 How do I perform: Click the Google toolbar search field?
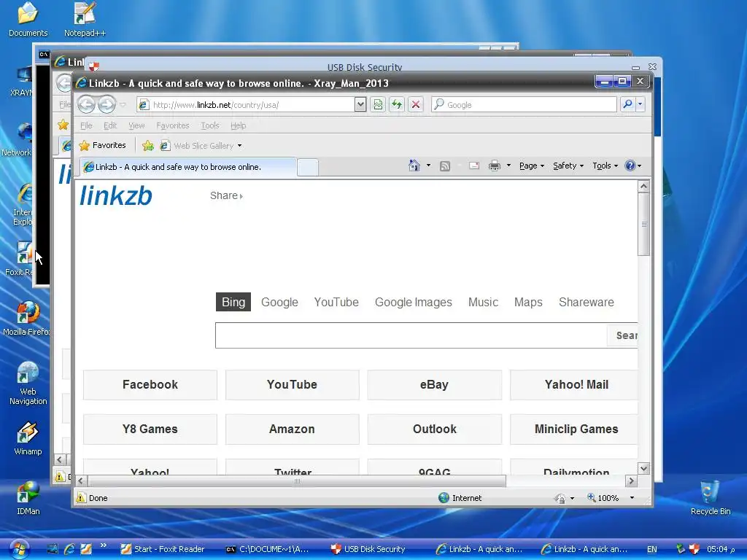[x=524, y=104]
